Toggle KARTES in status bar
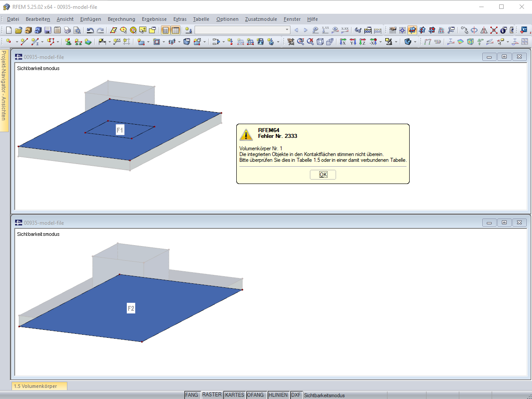The width and height of the screenshot is (532, 399). (x=235, y=395)
